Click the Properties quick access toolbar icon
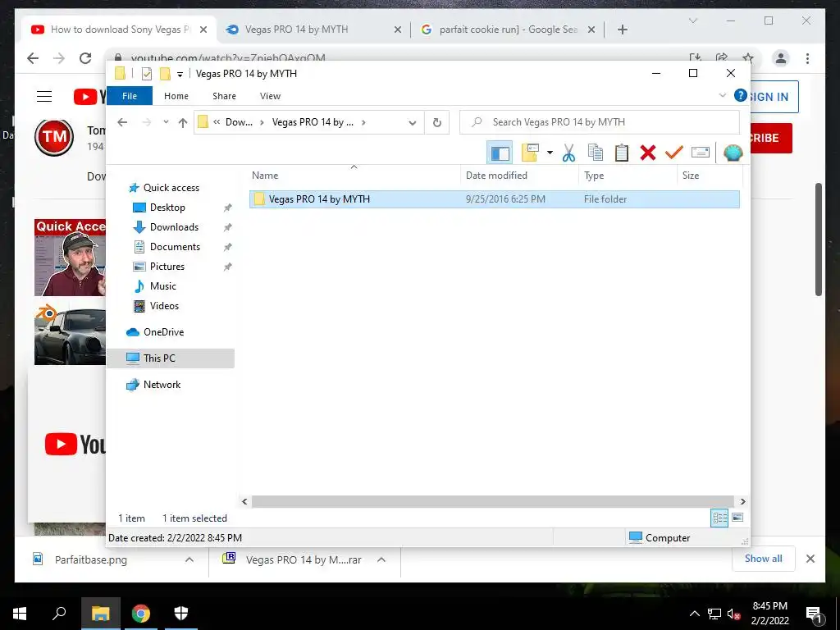This screenshot has width=840, height=630. tap(146, 74)
